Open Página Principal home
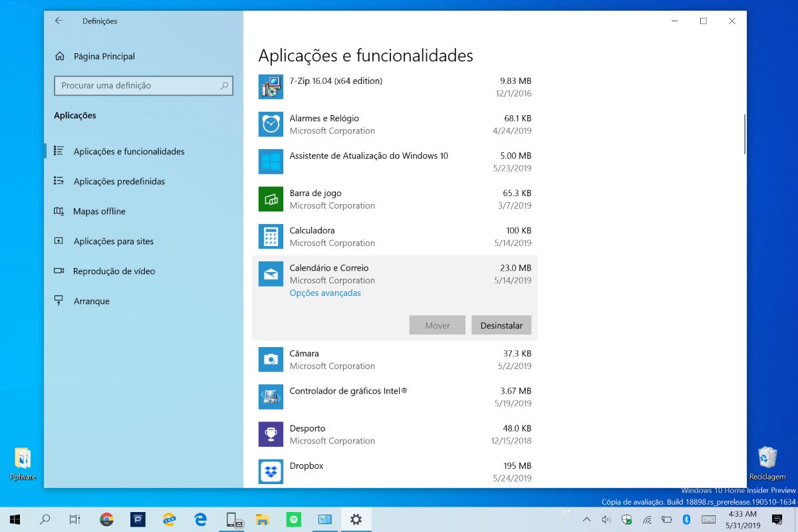 [x=94, y=57]
